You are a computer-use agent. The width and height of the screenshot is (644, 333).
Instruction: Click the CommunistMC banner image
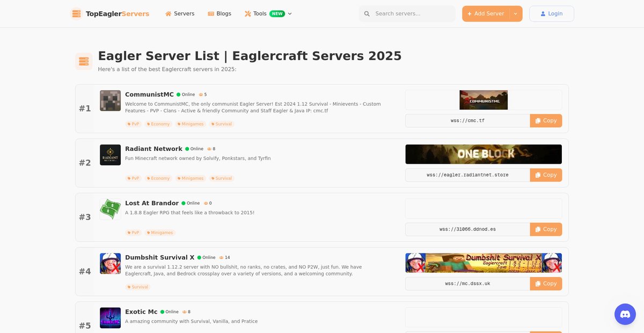tap(484, 100)
